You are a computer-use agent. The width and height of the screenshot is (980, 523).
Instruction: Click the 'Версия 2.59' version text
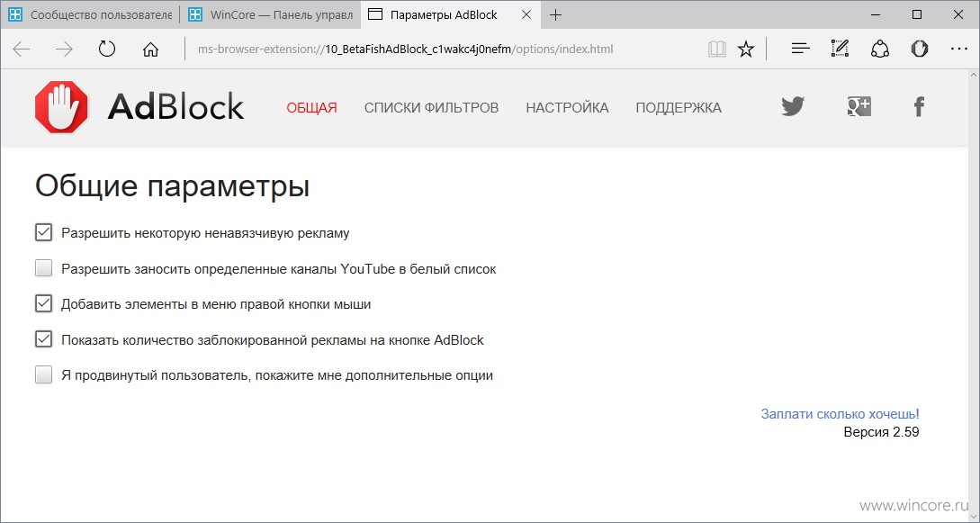881,432
